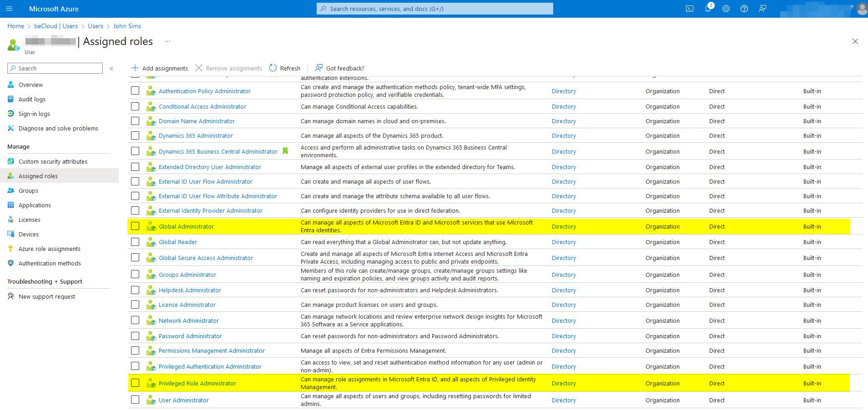Click the Microsoft Azure logo text

54,9
